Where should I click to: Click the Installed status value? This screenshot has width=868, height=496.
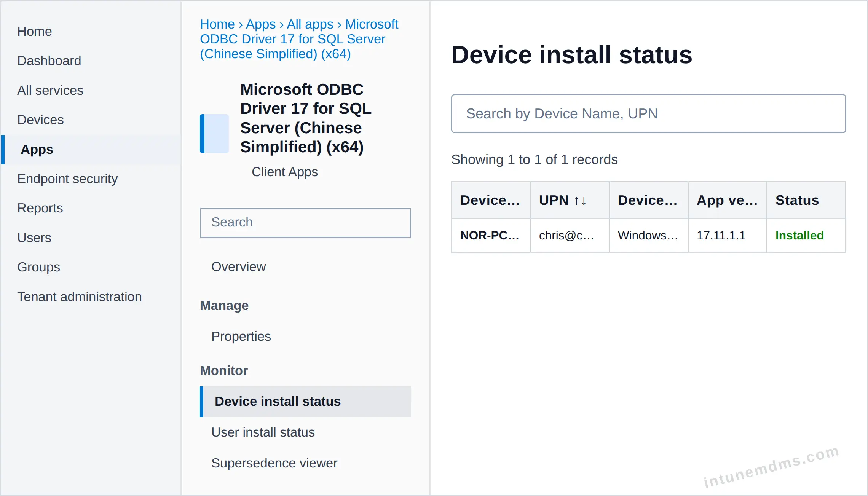tap(799, 235)
